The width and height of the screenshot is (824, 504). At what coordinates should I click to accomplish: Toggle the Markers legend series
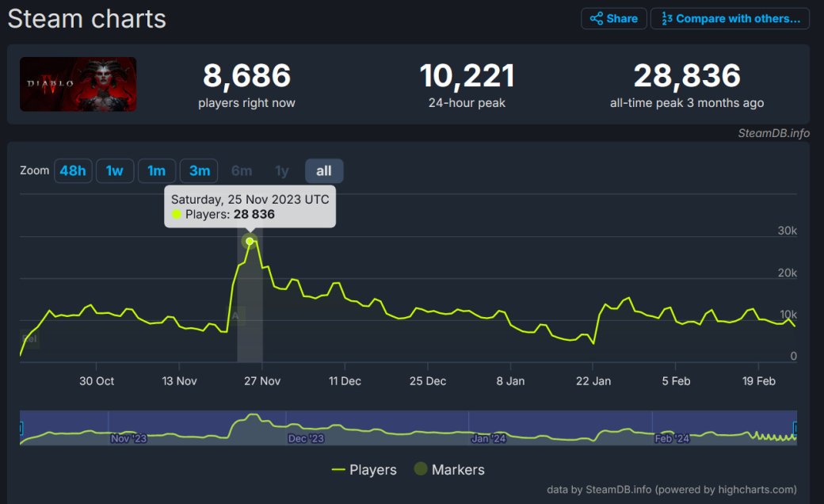[449, 469]
